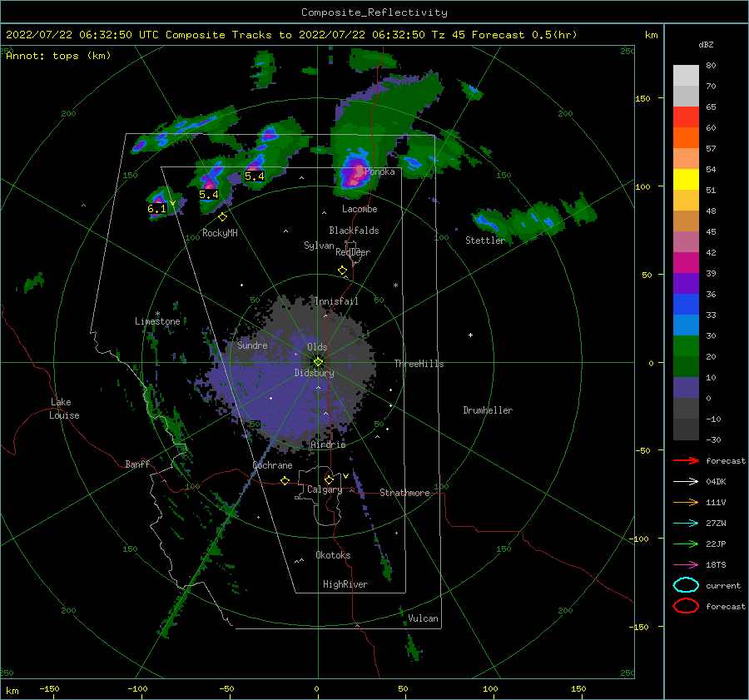Select the orange 111V arrow legend icon
The width and height of the screenshot is (749, 700).
[686, 502]
